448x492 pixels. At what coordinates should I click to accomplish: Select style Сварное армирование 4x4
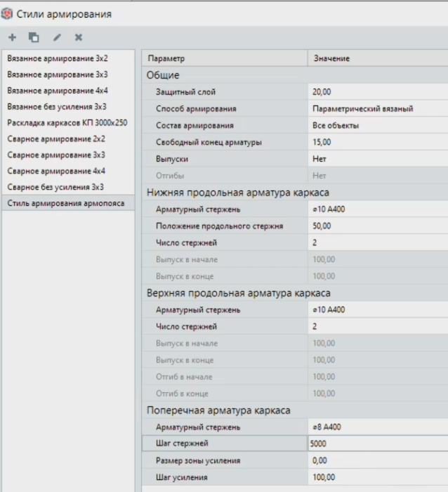(68, 171)
